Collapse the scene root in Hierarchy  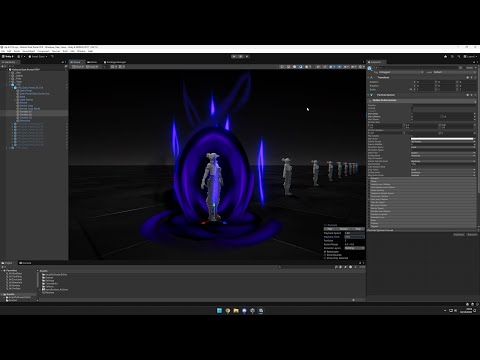[x=7, y=70]
